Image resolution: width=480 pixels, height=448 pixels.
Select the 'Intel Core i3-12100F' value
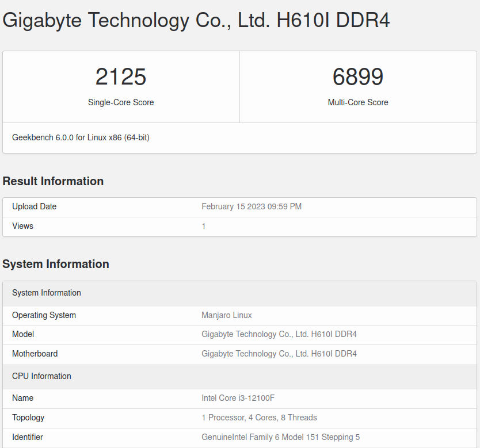pos(238,398)
